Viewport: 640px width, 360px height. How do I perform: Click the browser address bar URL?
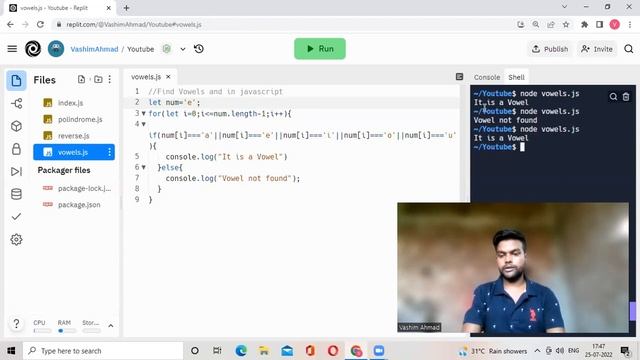(134, 24)
